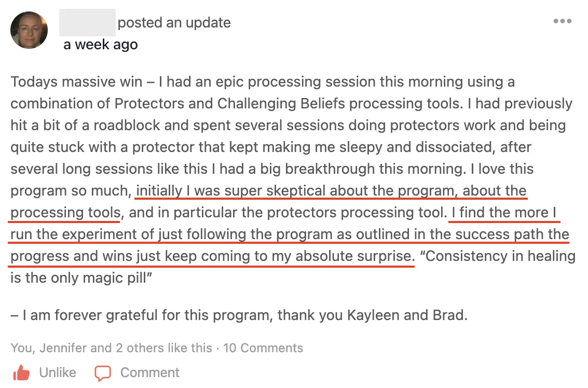Click the Comment text button
588x388 pixels.
click(x=149, y=372)
